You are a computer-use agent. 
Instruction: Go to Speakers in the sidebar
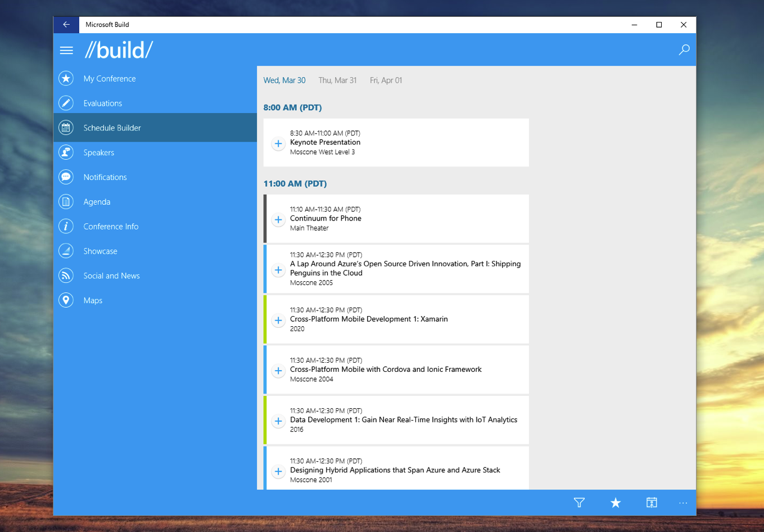tap(155, 152)
